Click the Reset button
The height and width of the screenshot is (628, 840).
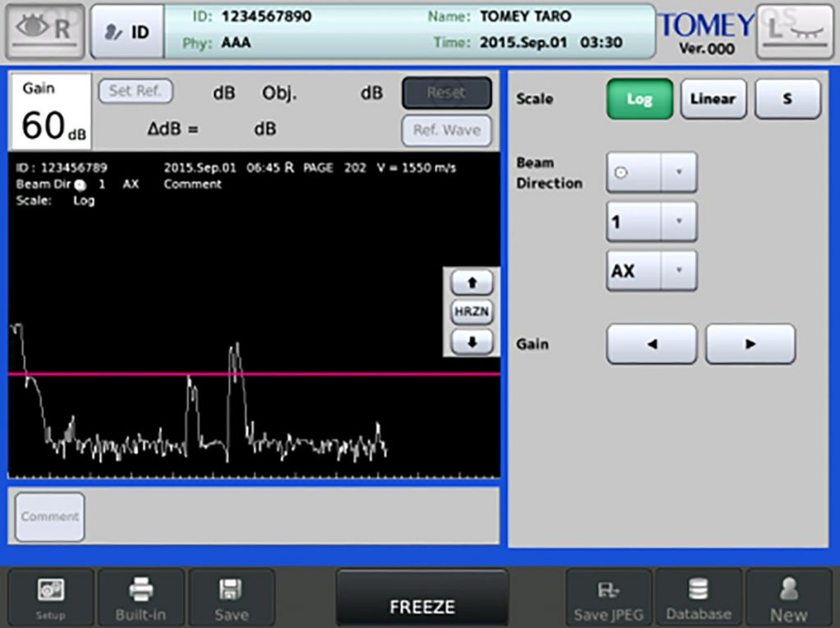447,93
